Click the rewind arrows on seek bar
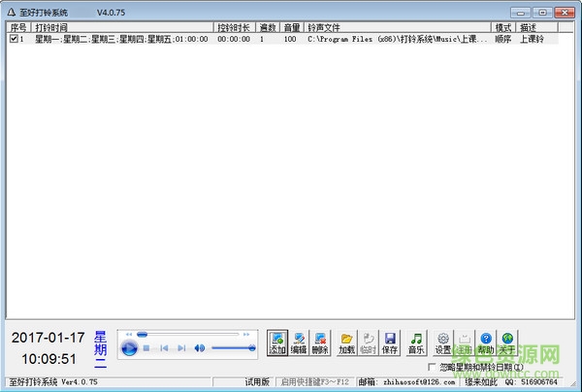This screenshot has height=392, width=582. (x=128, y=335)
